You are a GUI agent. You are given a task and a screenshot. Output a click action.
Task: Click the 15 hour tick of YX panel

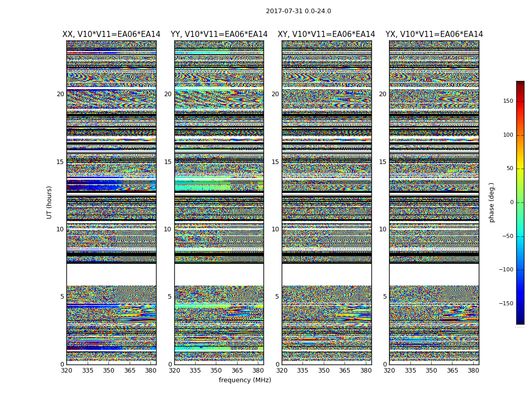383,162
